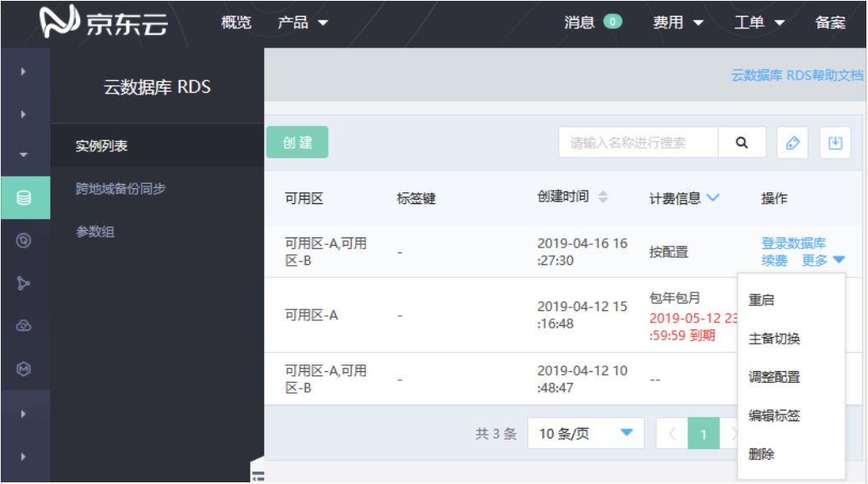Click 续费 link in first row

pyautogui.click(x=774, y=260)
